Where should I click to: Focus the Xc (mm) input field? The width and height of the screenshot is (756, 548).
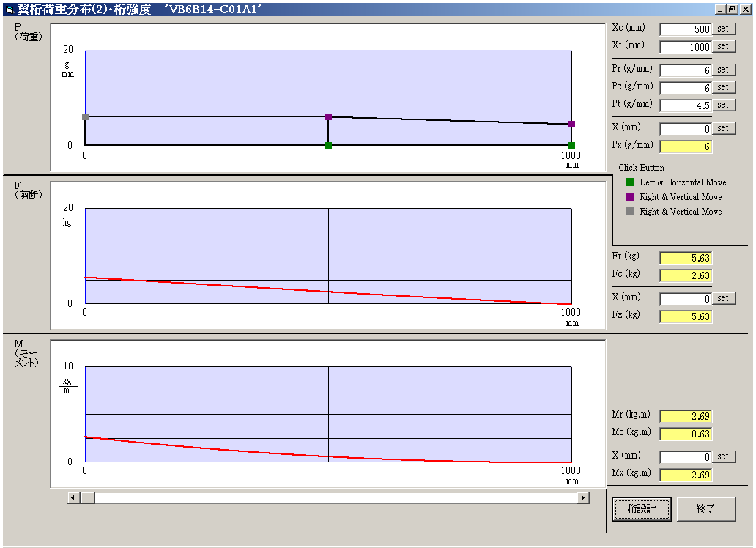tap(686, 29)
